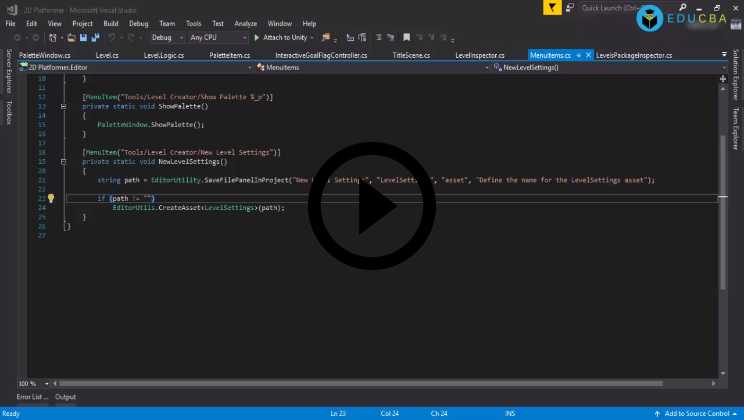Collapse the NewLevelSettings method outline
Image resolution: width=744 pixels, height=420 pixels.
[65, 161]
